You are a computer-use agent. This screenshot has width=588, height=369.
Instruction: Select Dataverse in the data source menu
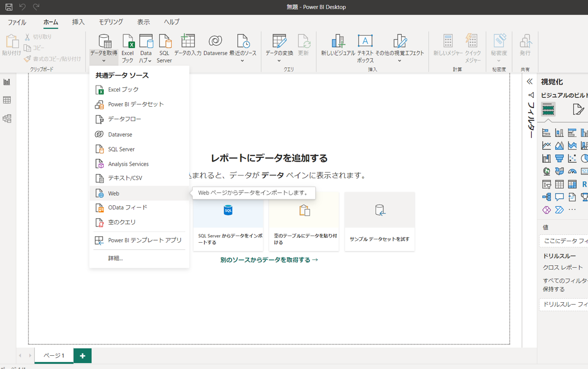(139, 134)
